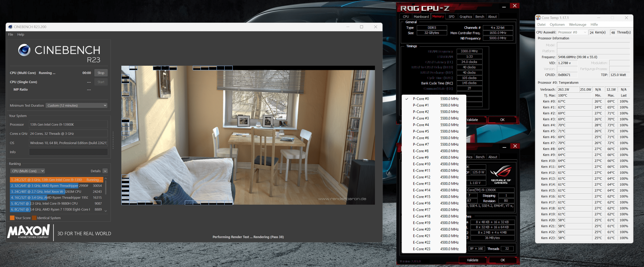The image size is (644, 267).
Task: Switch to the CPU tab in CPU-Z
Action: 406,16
